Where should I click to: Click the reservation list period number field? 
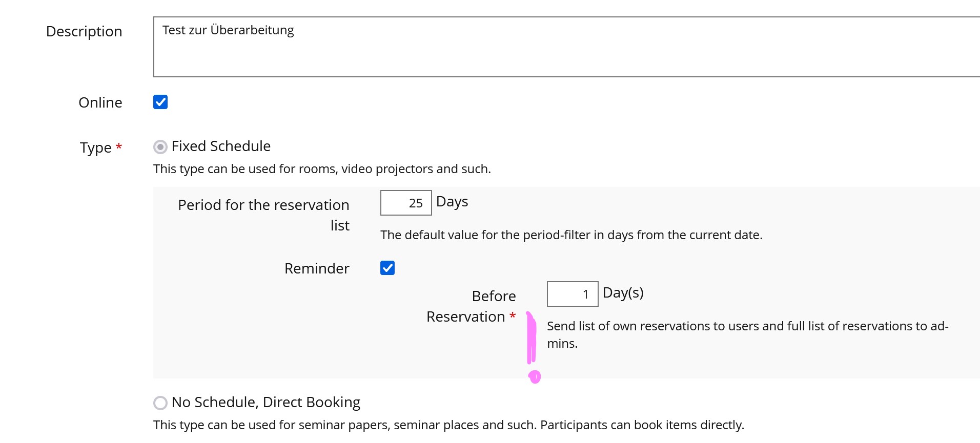click(x=406, y=203)
